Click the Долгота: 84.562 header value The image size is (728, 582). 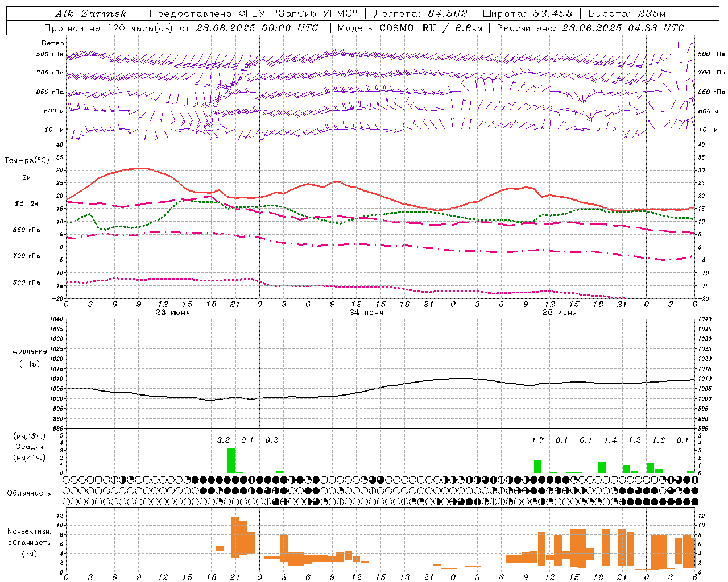(420, 14)
